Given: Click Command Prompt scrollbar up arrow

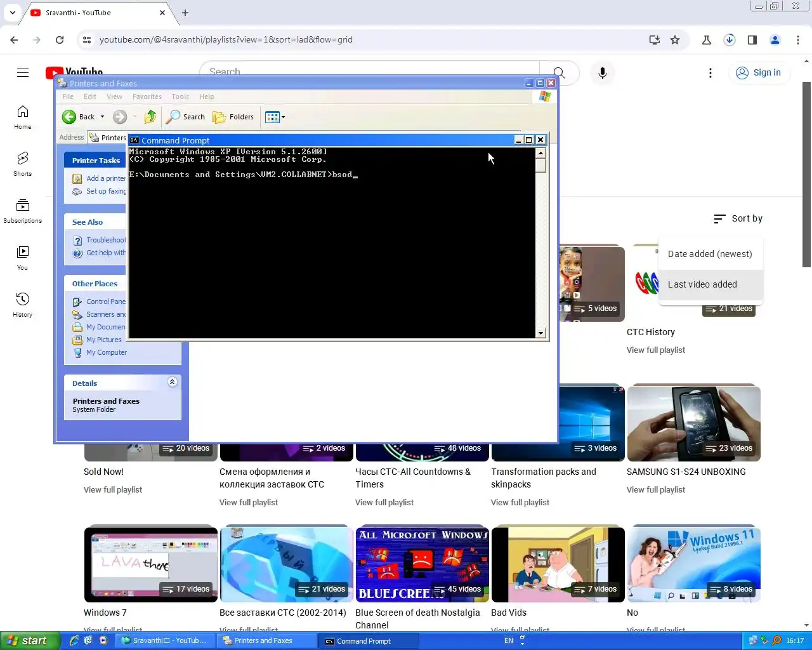Looking at the screenshot, I should tap(540, 153).
